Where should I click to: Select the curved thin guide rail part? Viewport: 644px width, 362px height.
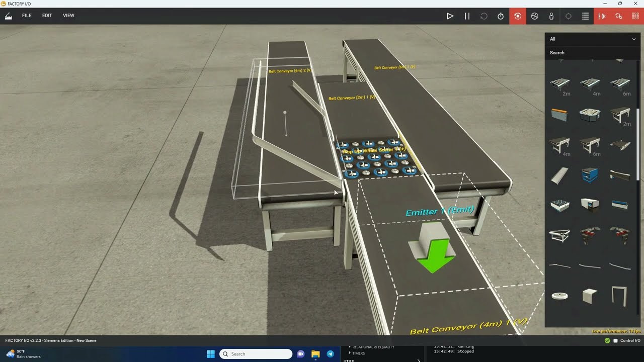coord(620,265)
